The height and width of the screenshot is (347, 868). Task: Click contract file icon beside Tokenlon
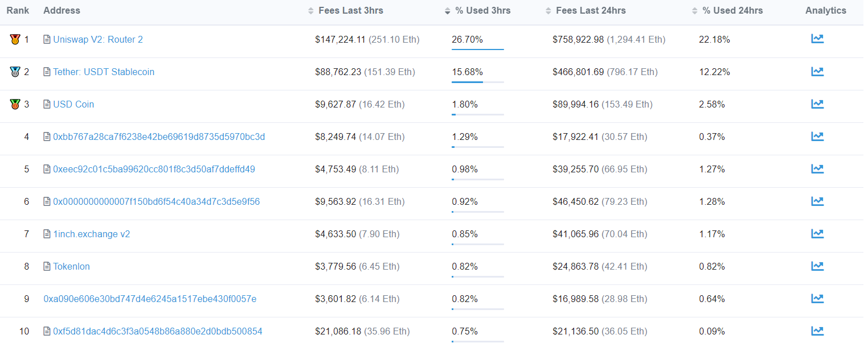click(47, 266)
